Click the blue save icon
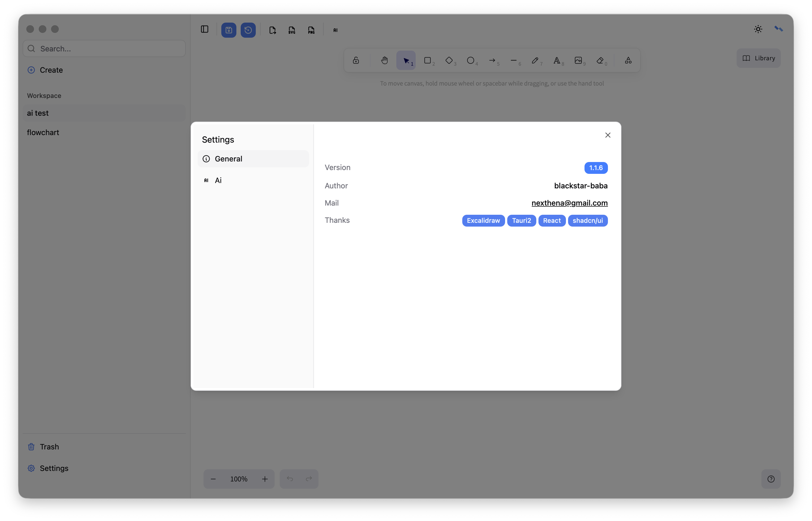 click(x=229, y=30)
